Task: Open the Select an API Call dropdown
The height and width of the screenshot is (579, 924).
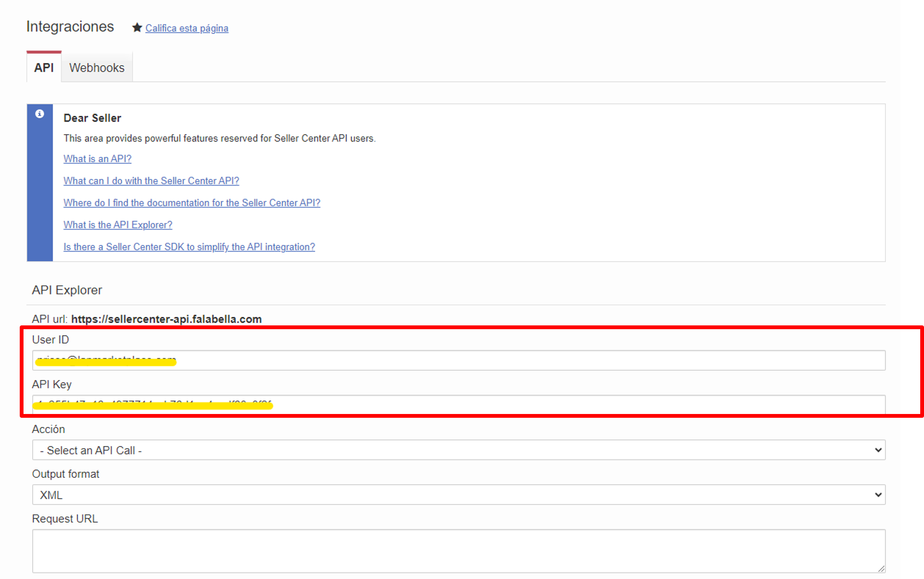Action: (459, 450)
